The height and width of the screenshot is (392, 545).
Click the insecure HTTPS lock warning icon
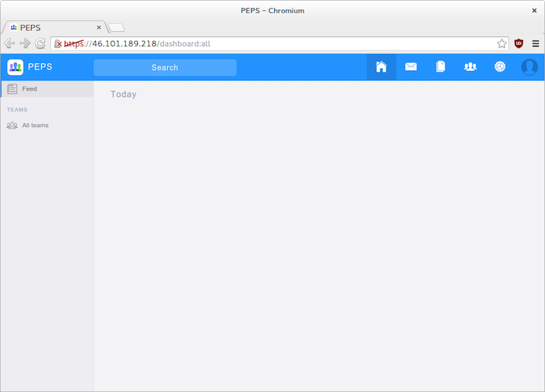click(58, 44)
